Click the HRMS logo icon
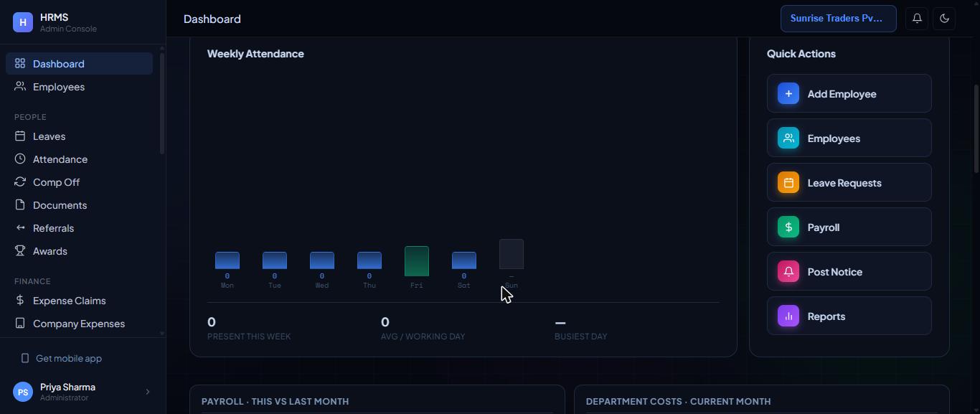The width and height of the screenshot is (980, 414). [x=23, y=22]
